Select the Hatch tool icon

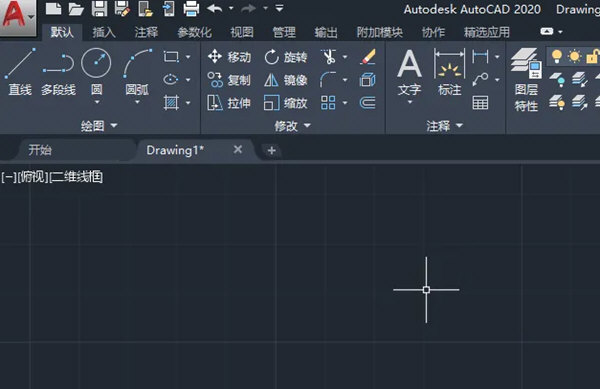[x=171, y=103]
